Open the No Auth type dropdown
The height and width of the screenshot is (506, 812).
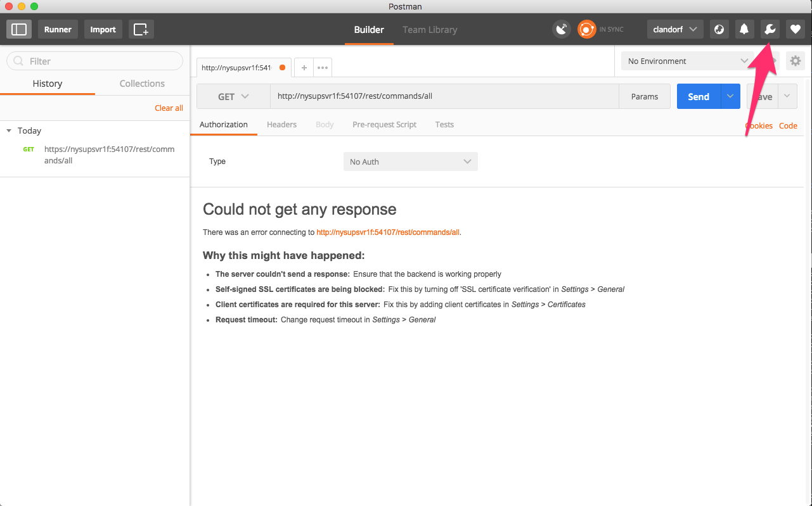pyautogui.click(x=410, y=161)
